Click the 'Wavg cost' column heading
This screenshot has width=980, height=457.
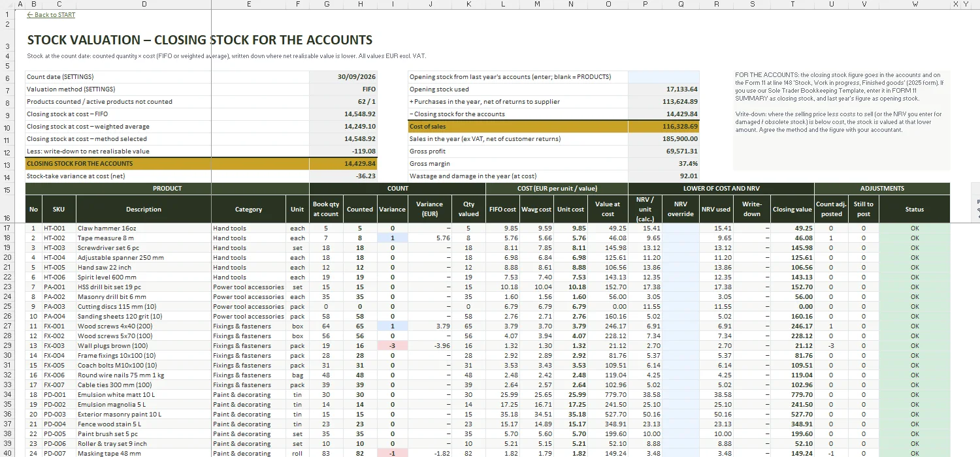tap(537, 210)
